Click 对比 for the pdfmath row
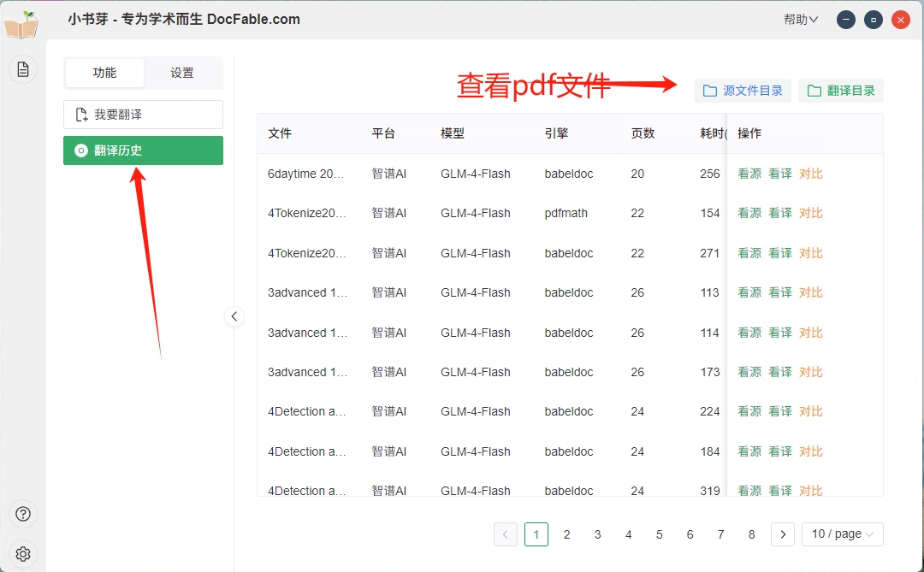Screen dimensions: 924x572 810,213
